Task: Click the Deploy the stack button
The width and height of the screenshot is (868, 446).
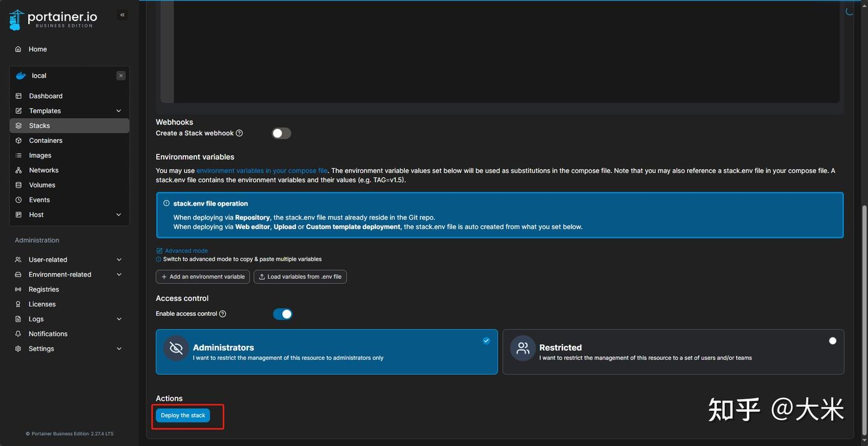Action: click(x=183, y=415)
